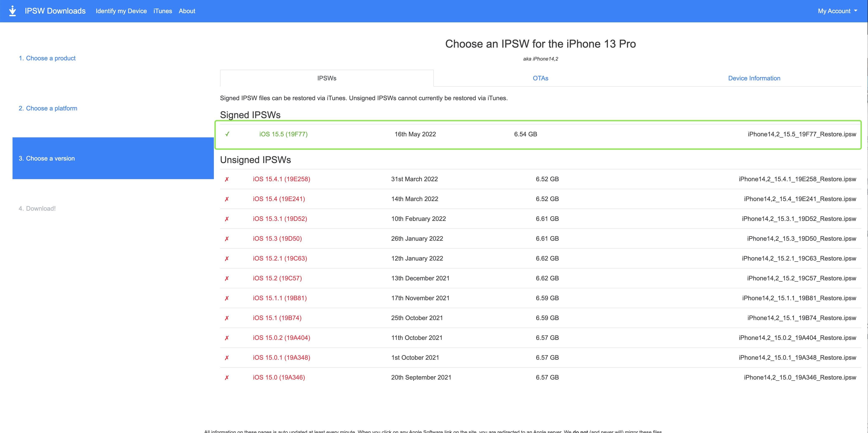Select the IPSWs tab

pos(326,78)
